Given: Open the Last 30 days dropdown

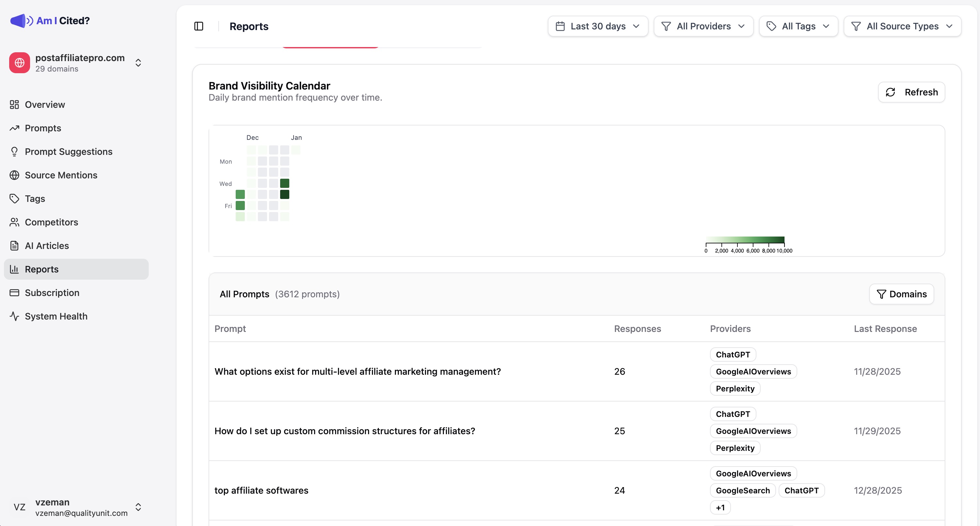Looking at the screenshot, I should click(x=598, y=26).
